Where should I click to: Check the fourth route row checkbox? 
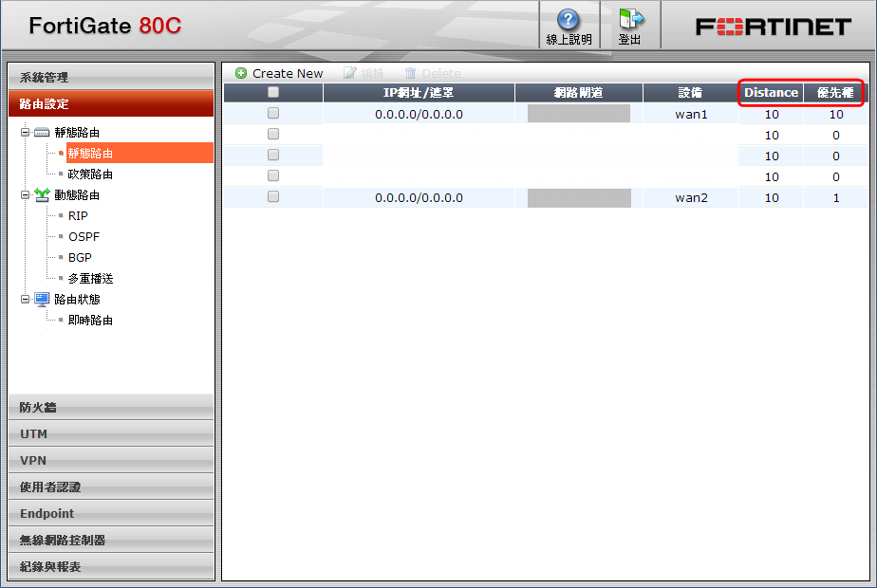click(x=273, y=175)
